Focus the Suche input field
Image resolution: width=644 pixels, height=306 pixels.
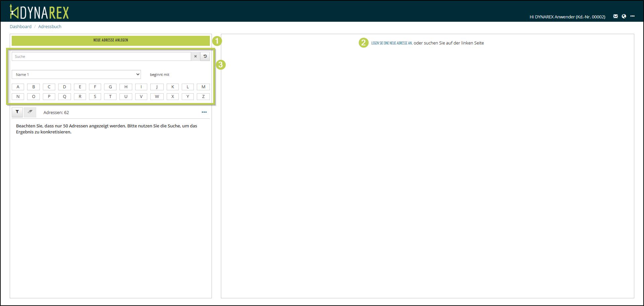point(101,57)
